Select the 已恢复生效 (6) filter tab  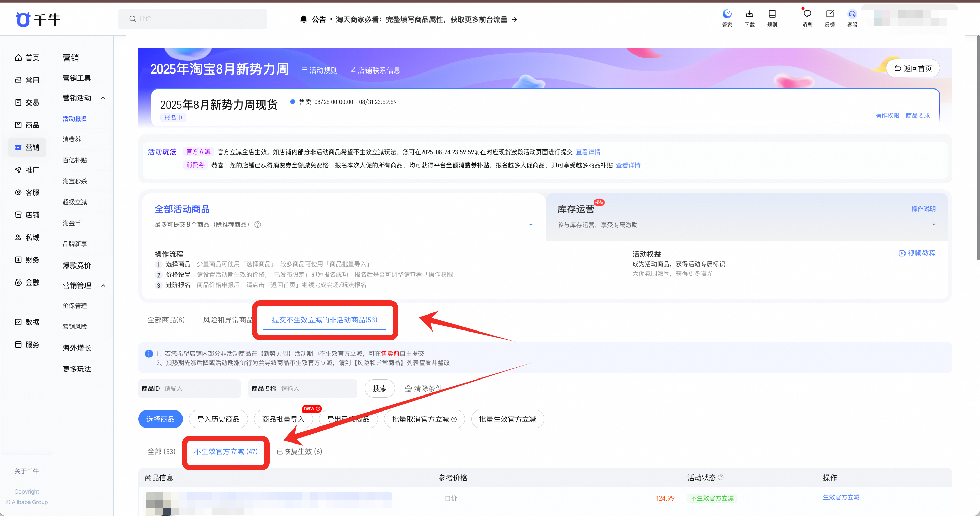pyautogui.click(x=299, y=451)
